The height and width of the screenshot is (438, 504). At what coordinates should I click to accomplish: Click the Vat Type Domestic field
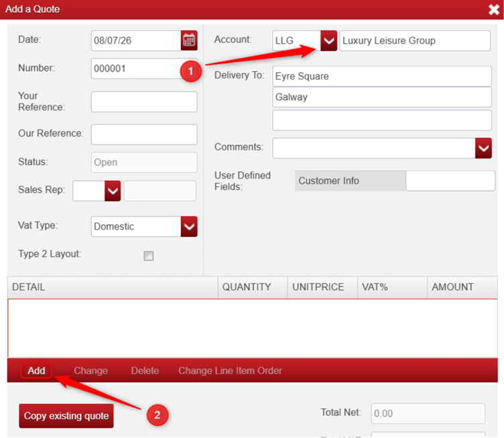(x=136, y=226)
